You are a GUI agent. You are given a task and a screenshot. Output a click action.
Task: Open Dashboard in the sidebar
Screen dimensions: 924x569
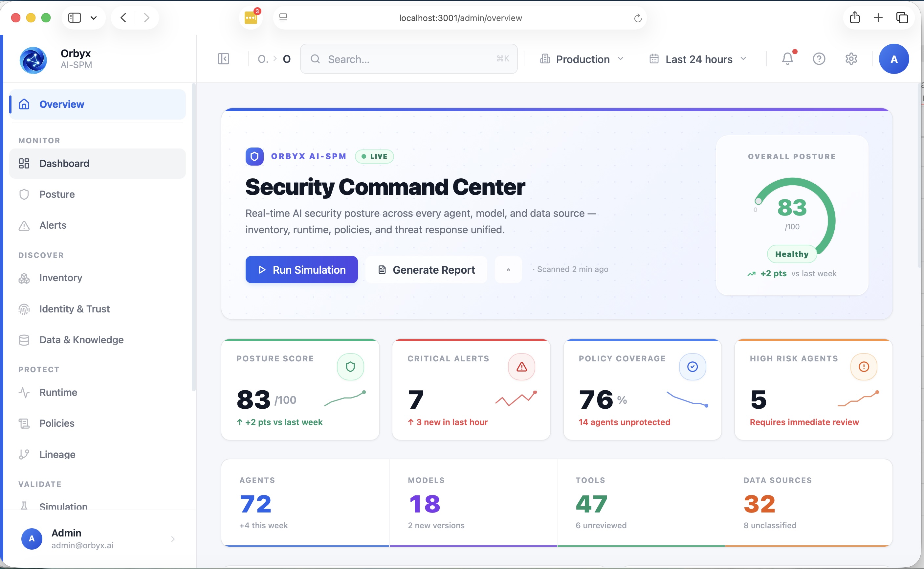click(x=98, y=163)
